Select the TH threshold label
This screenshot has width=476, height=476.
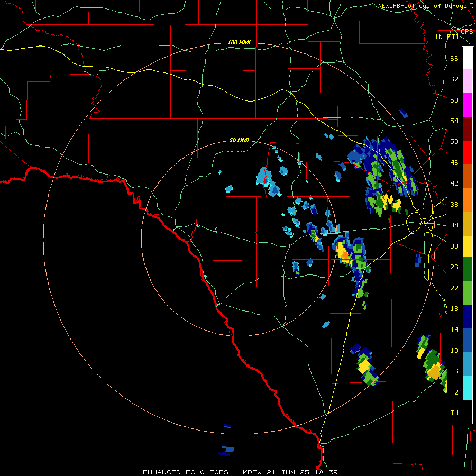[x=454, y=413]
